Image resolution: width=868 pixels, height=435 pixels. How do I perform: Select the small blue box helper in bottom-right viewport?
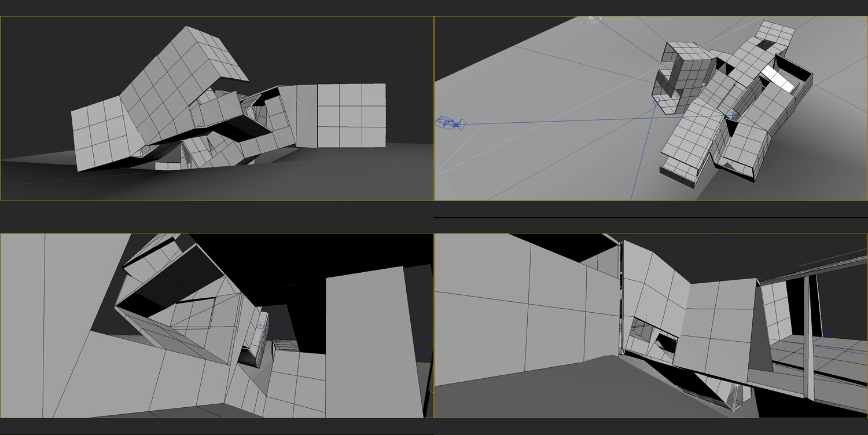point(829,332)
